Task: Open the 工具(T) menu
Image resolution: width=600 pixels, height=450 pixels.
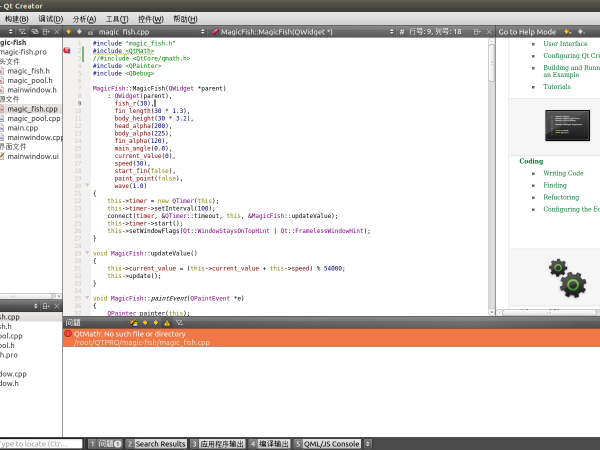Action: pyautogui.click(x=117, y=19)
